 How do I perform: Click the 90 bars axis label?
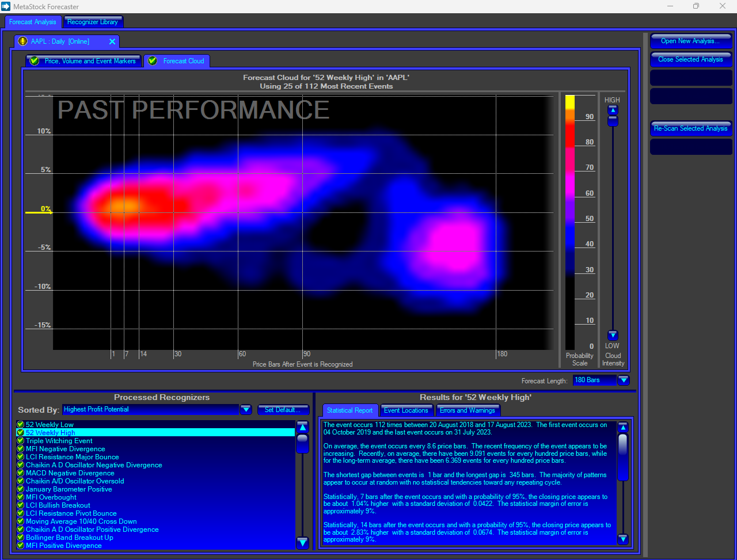pos(307,354)
